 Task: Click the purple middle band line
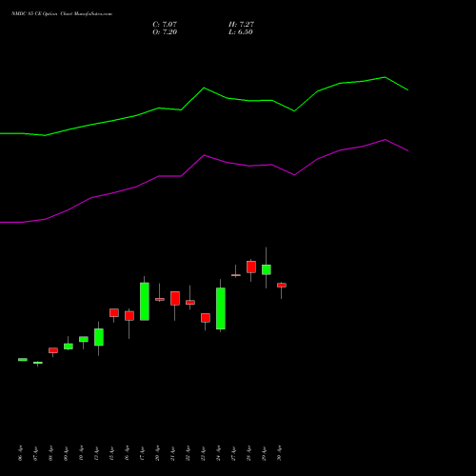204,155
